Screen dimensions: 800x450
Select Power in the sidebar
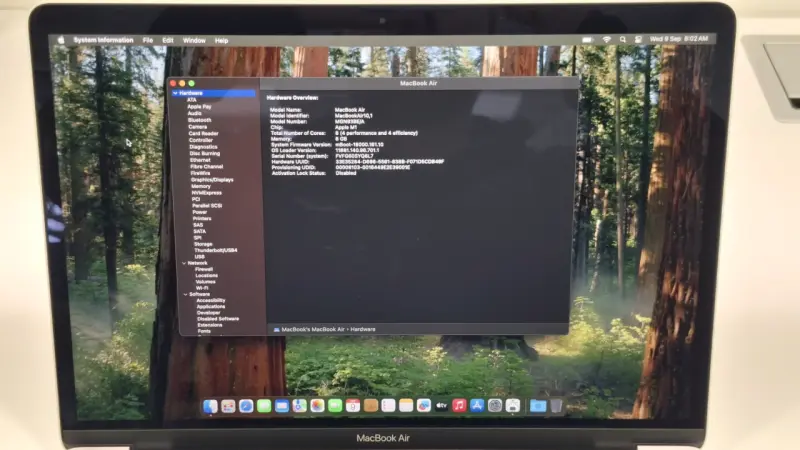199,212
